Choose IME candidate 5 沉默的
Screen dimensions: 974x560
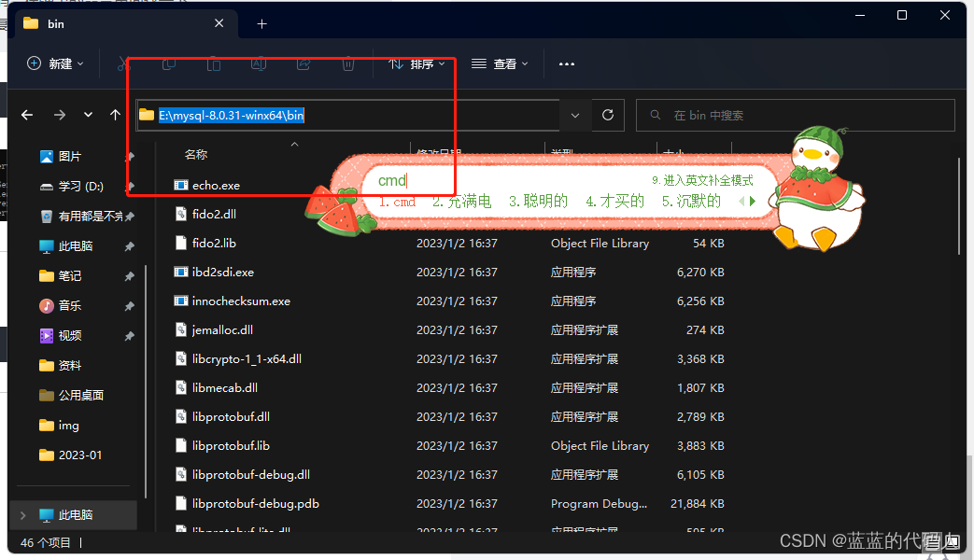(x=691, y=202)
